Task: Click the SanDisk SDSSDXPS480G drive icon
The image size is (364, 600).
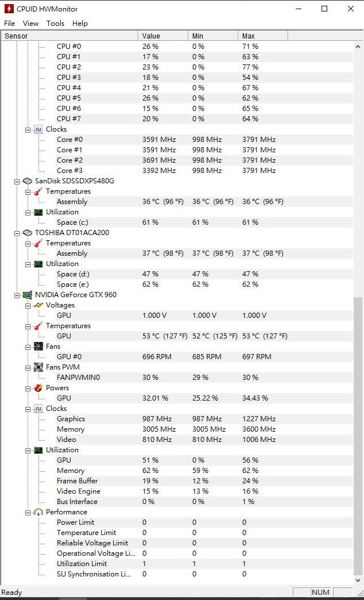Action: coord(28,181)
